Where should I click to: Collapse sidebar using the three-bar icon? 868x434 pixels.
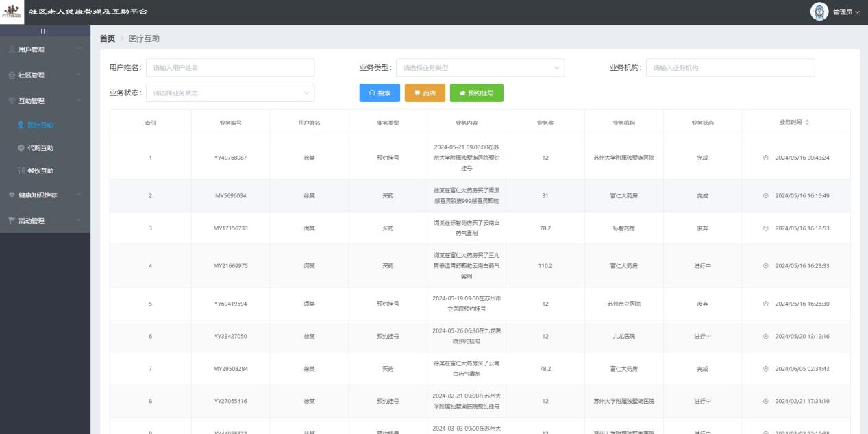pyautogui.click(x=45, y=31)
